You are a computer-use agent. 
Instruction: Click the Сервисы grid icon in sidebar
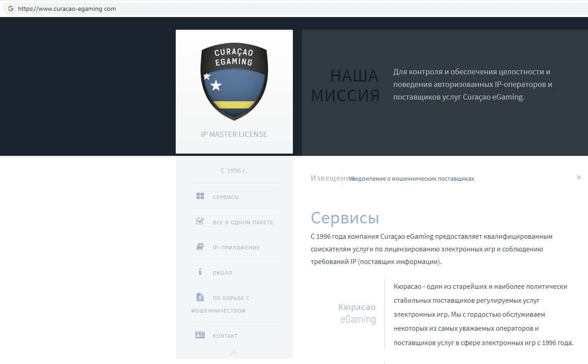(x=200, y=196)
